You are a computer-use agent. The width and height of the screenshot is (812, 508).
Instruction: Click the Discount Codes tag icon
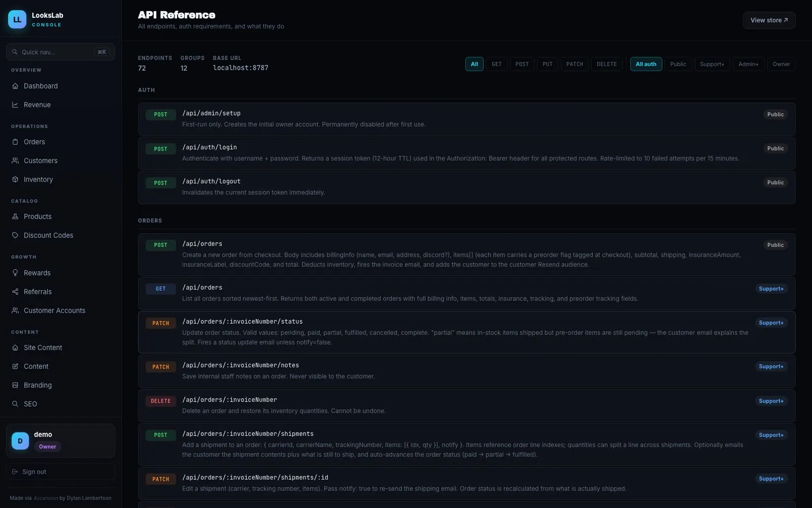15,235
